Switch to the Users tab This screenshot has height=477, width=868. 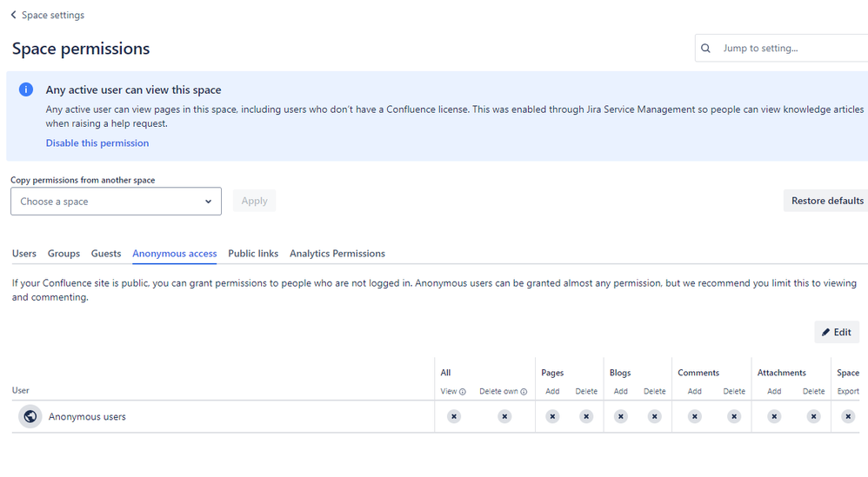point(23,253)
